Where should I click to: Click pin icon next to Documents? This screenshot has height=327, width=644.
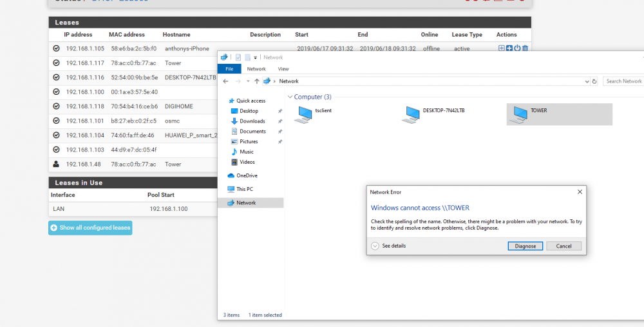coord(280,132)
